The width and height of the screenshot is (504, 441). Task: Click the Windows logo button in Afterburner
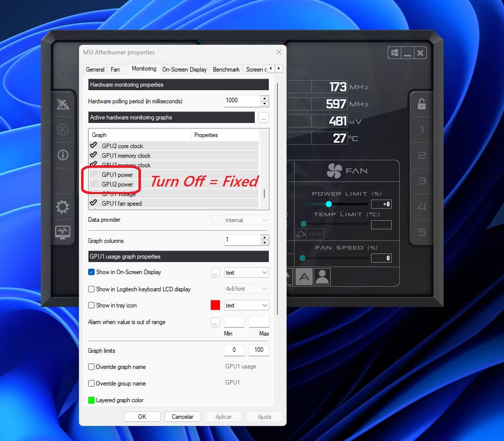[x=395, y=53]
